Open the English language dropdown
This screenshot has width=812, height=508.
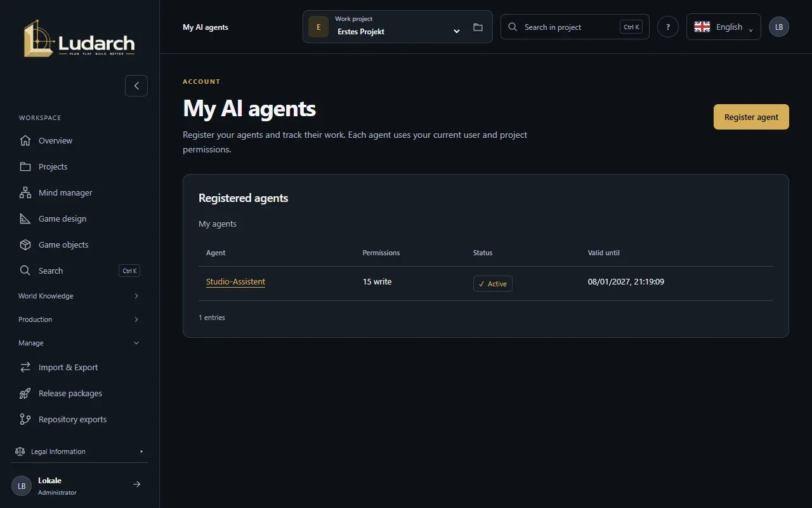coord(724,27)
